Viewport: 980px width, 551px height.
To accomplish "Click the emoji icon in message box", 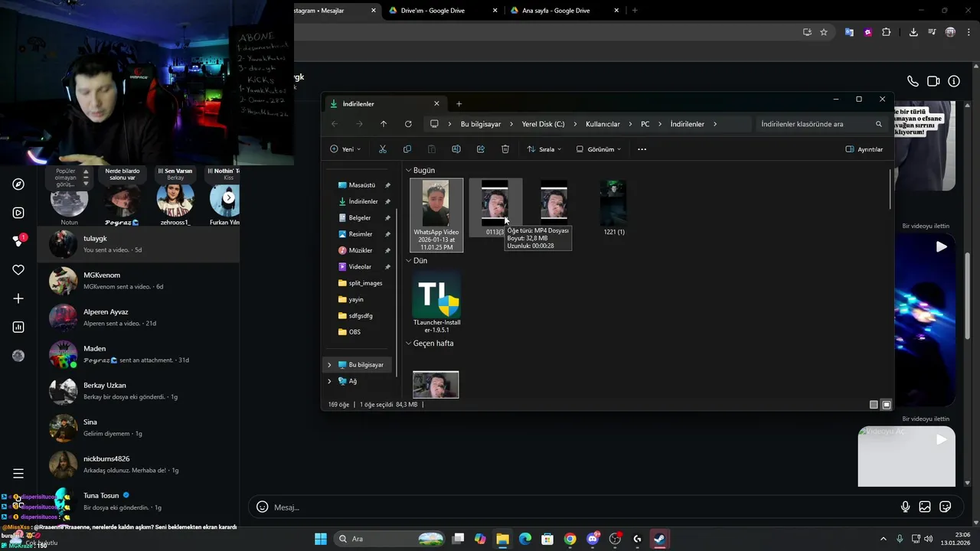I will click(263, 507).
